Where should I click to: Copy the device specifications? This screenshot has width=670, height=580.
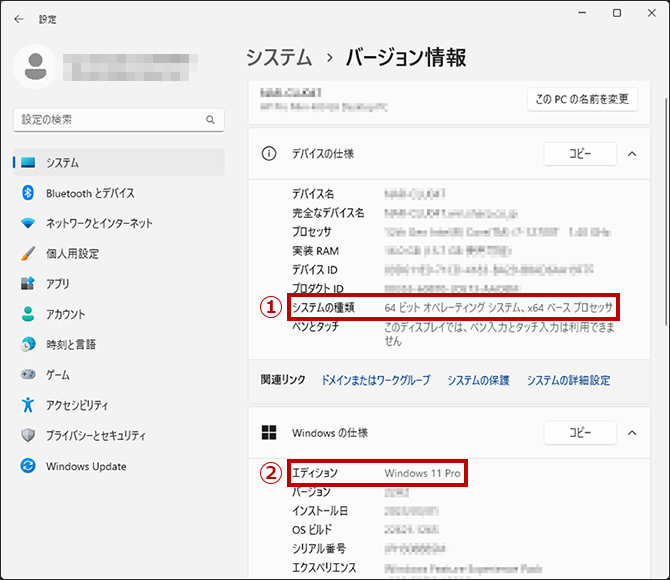[x=580, y=153]
